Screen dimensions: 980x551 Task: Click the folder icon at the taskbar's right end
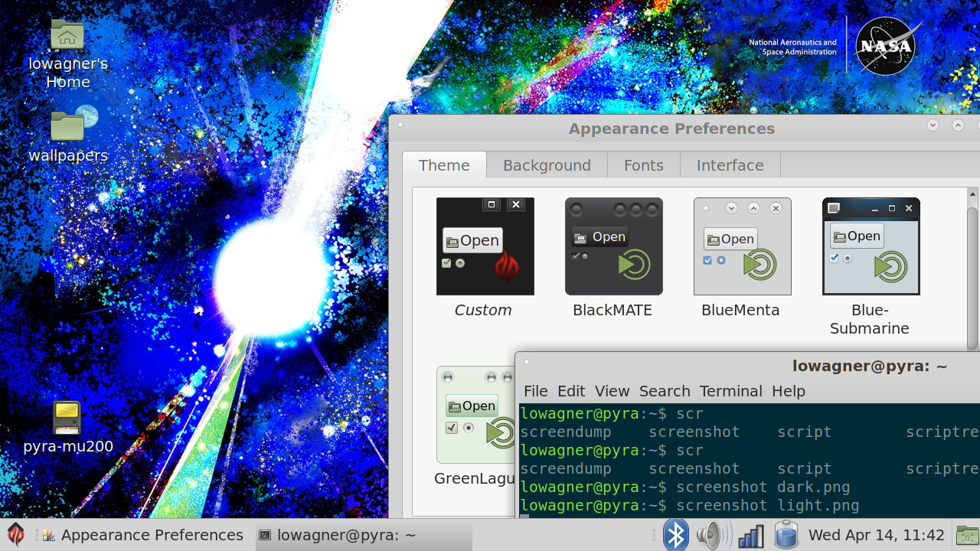pyautogui.click(x=967, y=535)
